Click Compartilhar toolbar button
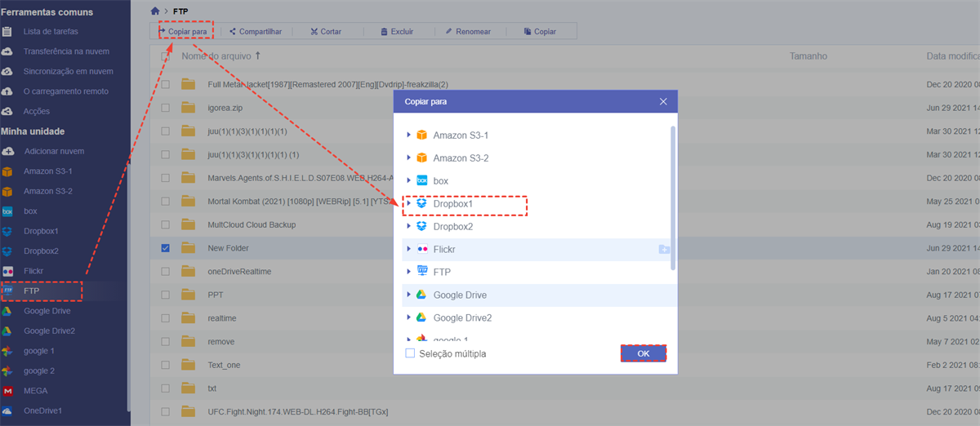 [x=256, y=31]
